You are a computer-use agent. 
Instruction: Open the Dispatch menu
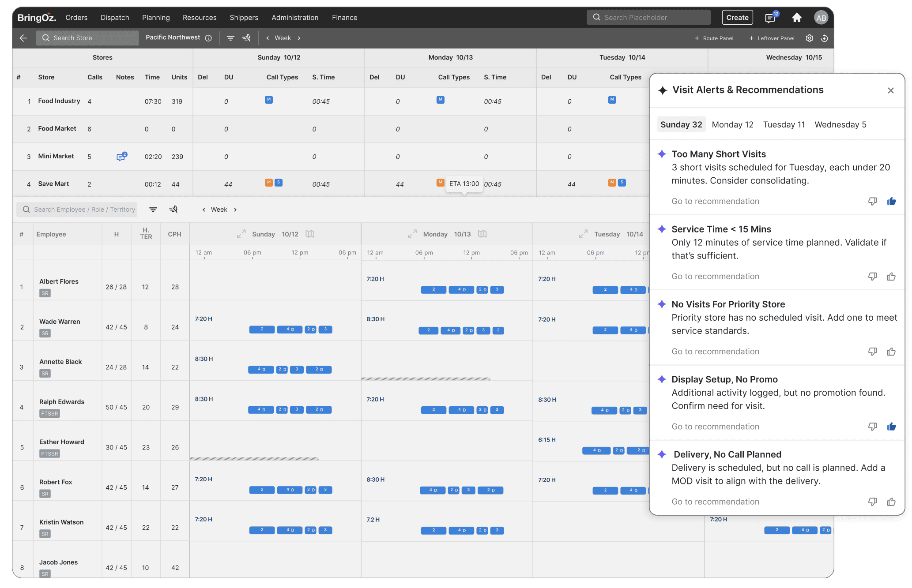[115, 18]
